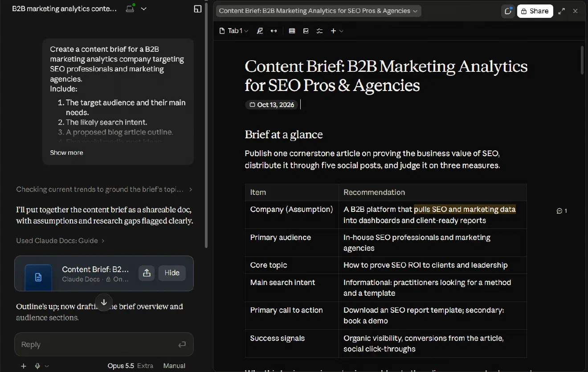Image resolution: width=588 pixels, height=372 pixels.
Task: Switch the Manual mode setting
Action: 174,366
